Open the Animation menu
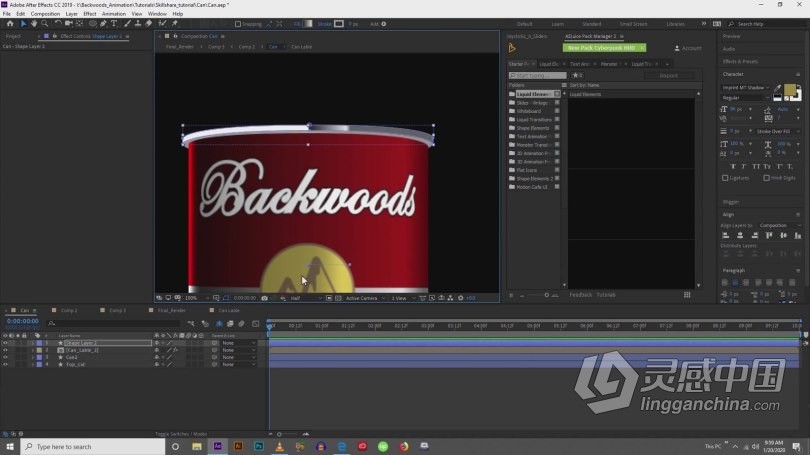The width and height of the screenshot is (810, 455). click(x=114, y=14)
